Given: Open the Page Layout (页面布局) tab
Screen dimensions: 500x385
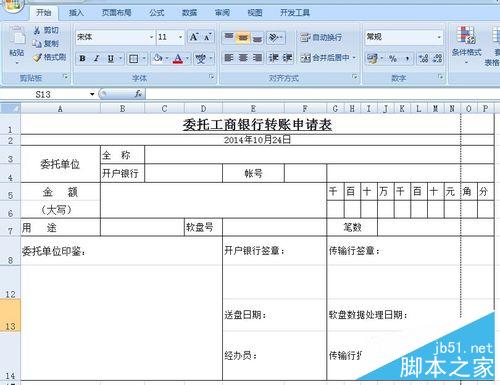Looking at the screenshot, I should pyautogui.click(x=116, y=13).
